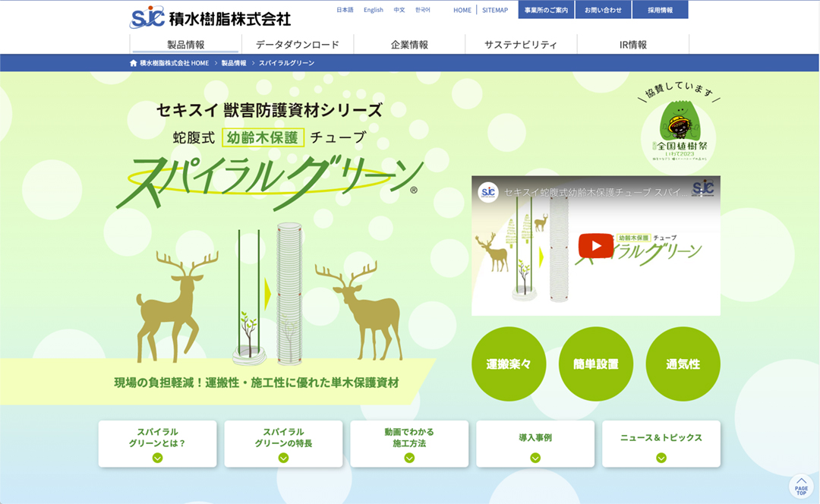Click the SJC channel avatar in video
The image size is (820, 504).
point(488,192)
